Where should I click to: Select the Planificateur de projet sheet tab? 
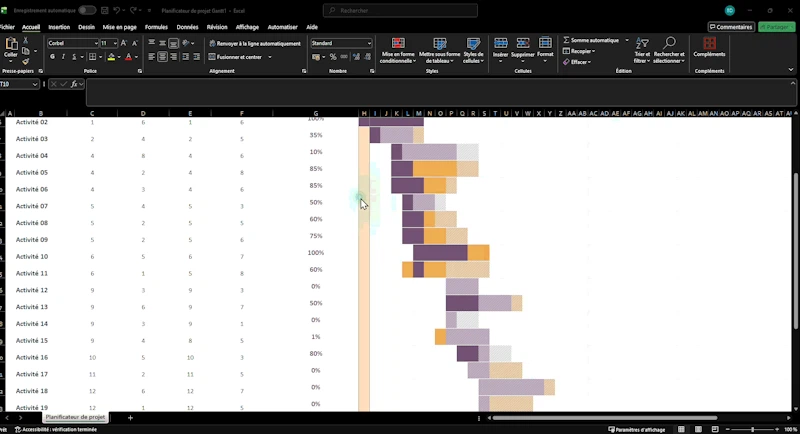tap(76, 417)
